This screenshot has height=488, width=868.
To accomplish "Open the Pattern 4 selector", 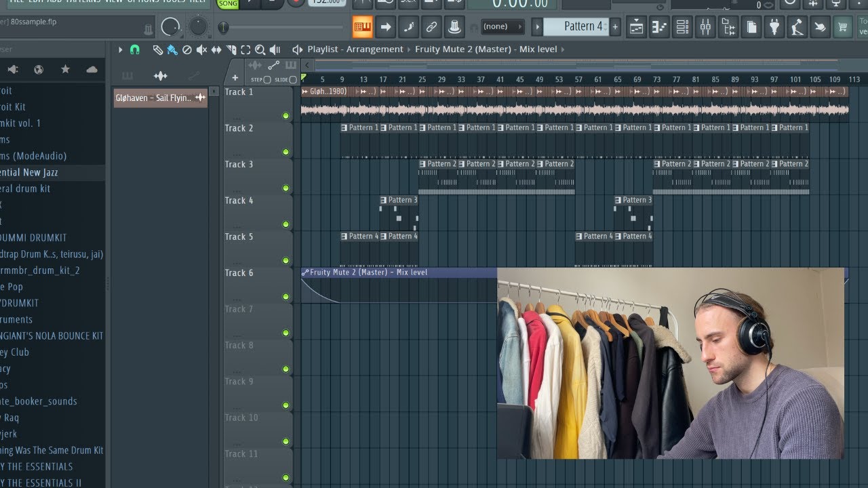I will [577, 26].
